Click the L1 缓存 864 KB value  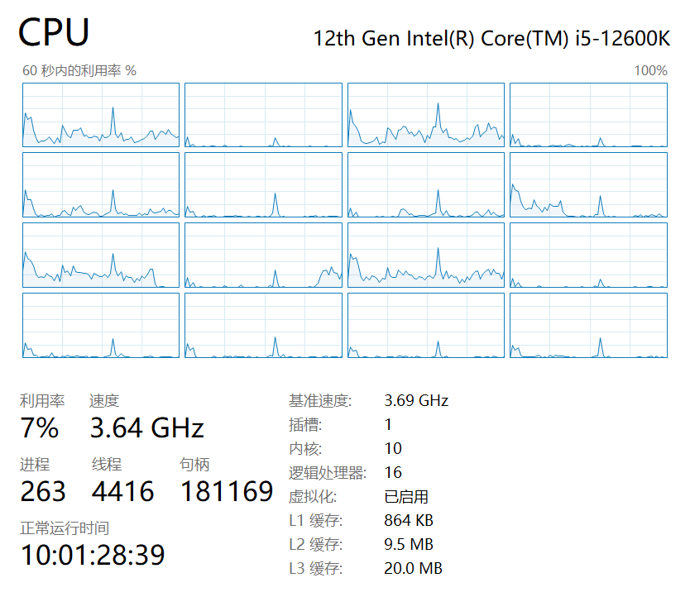click(x=409, y=521)
